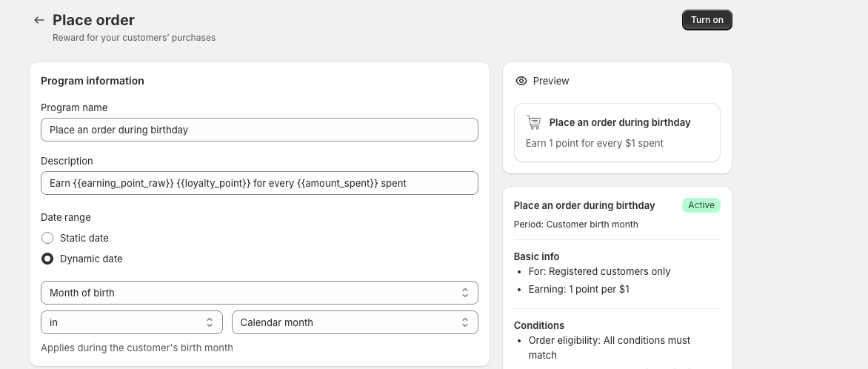Image resolution: width=868 pixels, height=369 pixels.
Task: Select the Dynamic date radio option
Action: click(x=47, y=259)
